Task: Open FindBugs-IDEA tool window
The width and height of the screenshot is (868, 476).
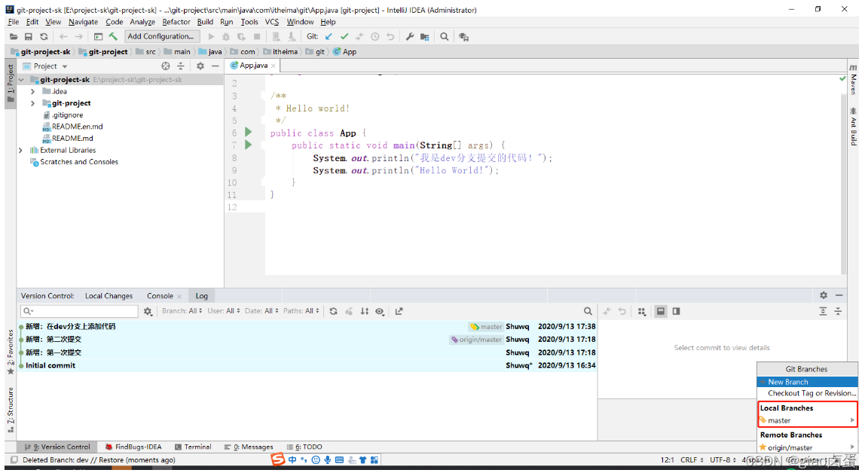Action: point(133,447)
